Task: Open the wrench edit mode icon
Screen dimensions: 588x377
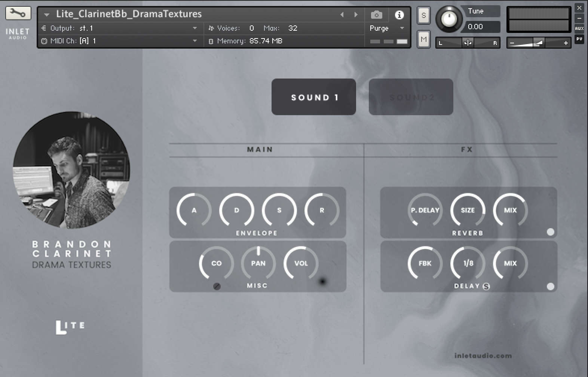Action: [x=18, y=13]
